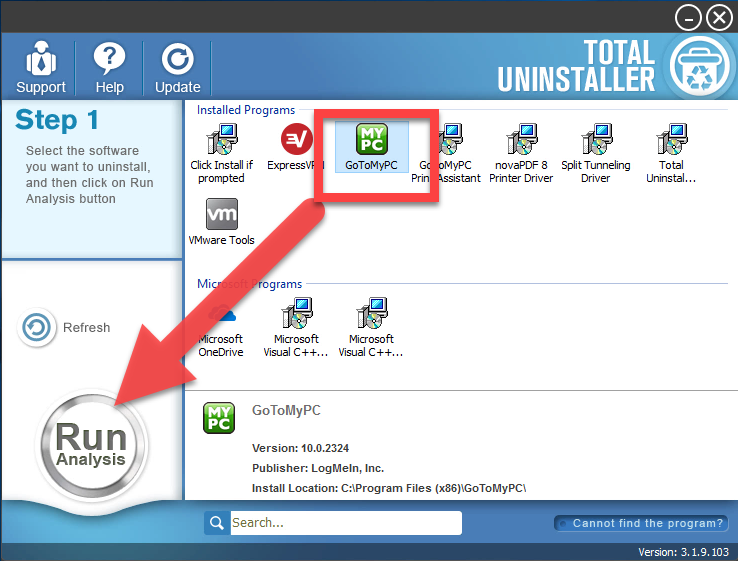Click the Version: 3.1.9.103 status text
The height and width of the screenshot is (561, 738).
pos(683,552)
